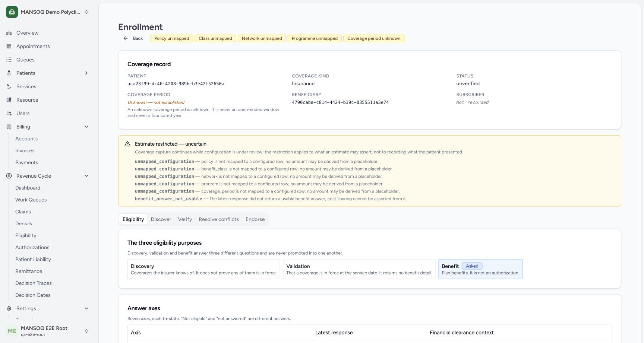Click the Appointments calendar icon
The image size is (644, 343).
pyautogui.click(x=9, y=46)
